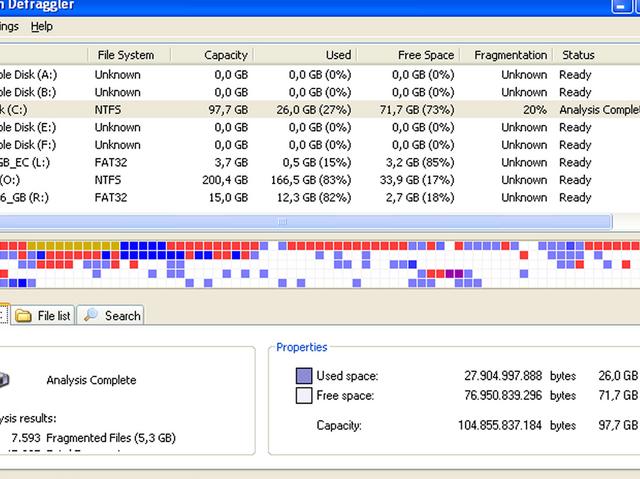This screenshot has height=479, width=640.
Task: Sort drives by File System column
Action: 129,55
